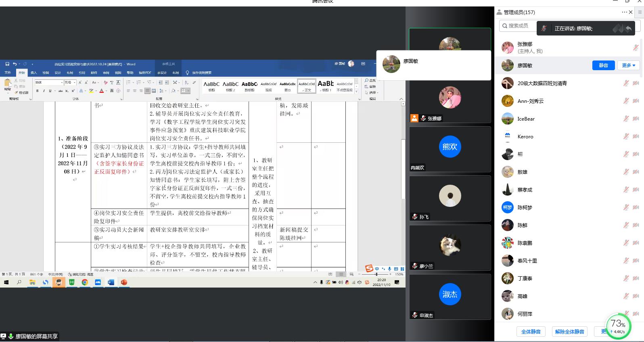Toggle IceBear's camera icon

pyautogui.click(x=636, y=119)
